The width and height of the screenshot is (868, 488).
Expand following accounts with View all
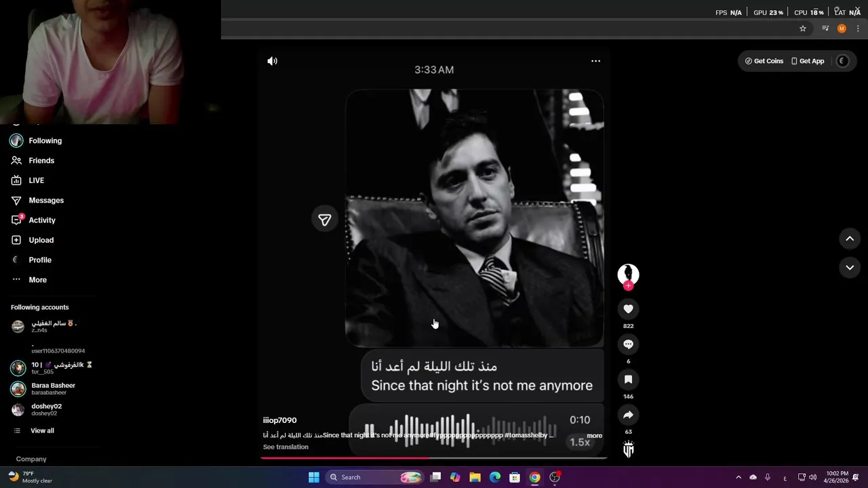(34, 431)
